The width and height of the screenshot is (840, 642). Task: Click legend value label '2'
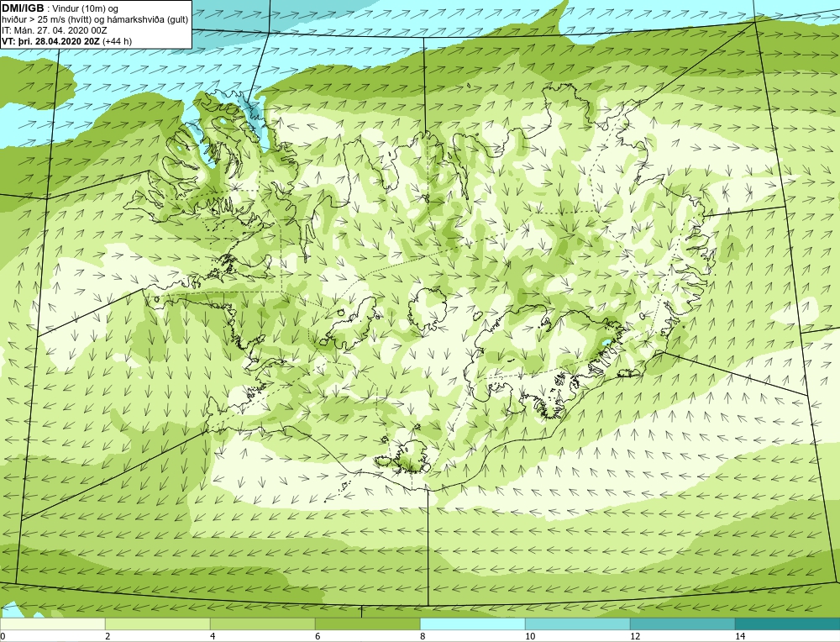tap(108, 636)
